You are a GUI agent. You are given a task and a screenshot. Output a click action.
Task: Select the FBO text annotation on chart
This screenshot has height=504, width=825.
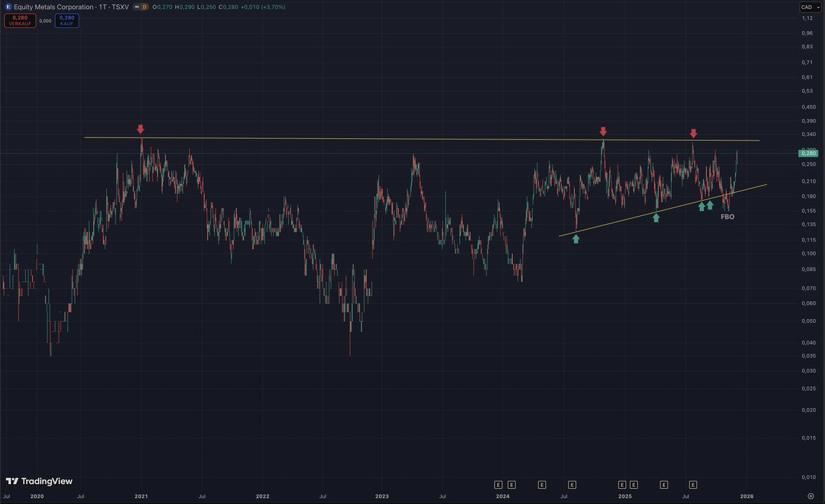pyautogui.click(x=727, y=217)
